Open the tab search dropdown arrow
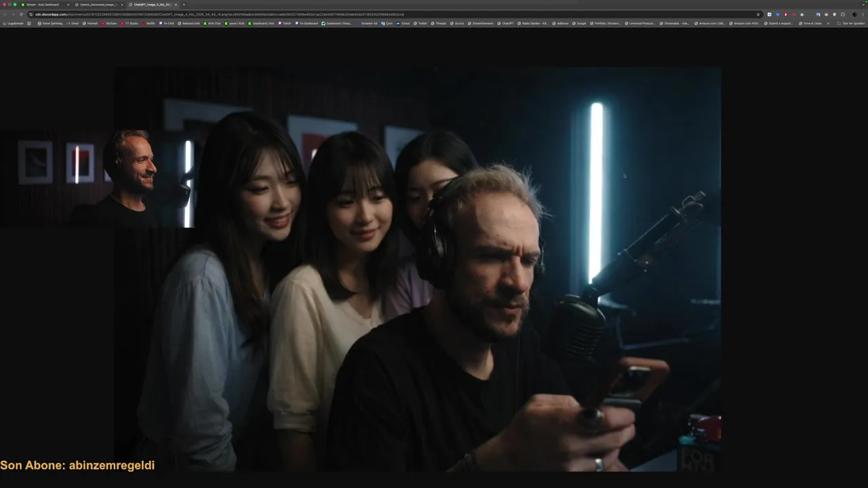 click(863, 5)
